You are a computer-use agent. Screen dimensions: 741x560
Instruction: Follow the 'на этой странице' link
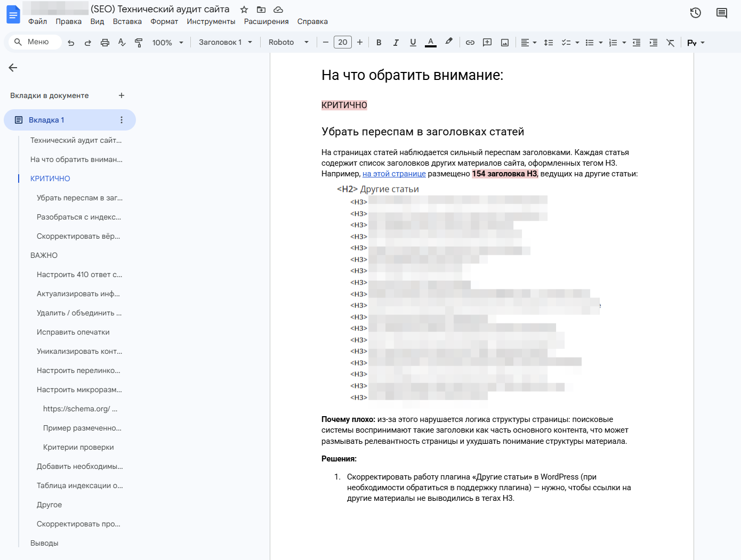394,174
